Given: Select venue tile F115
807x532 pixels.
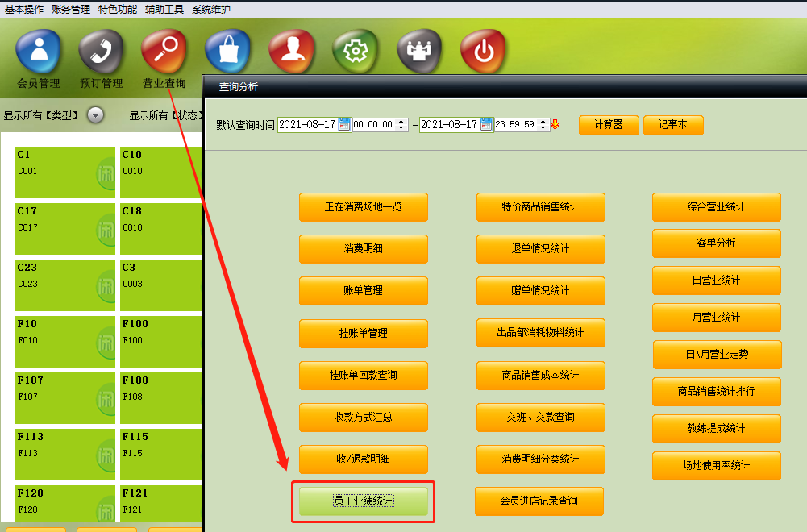Looking at the screenshot, I should [160, 455].
